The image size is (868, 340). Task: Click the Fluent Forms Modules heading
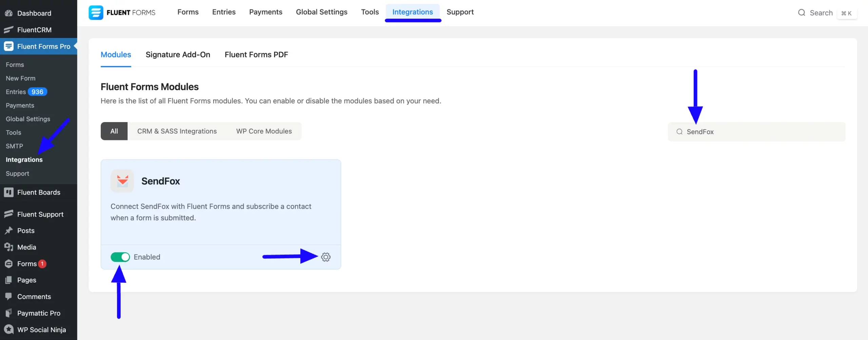click(150, 87)
